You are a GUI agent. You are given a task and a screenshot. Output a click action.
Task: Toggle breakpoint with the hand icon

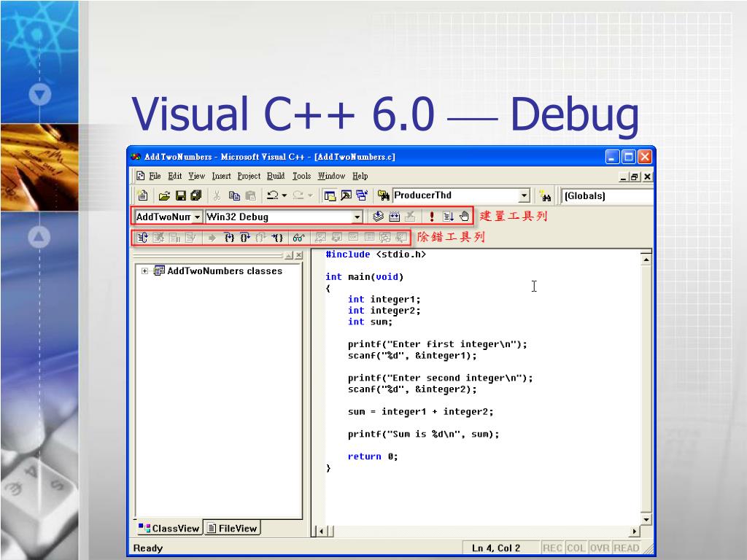click(x=465, y=217)
